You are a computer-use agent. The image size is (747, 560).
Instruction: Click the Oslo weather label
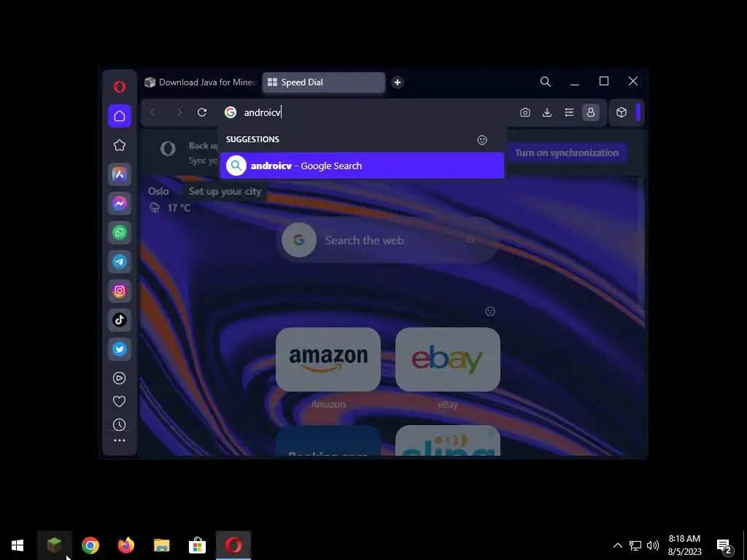point(158,191)
